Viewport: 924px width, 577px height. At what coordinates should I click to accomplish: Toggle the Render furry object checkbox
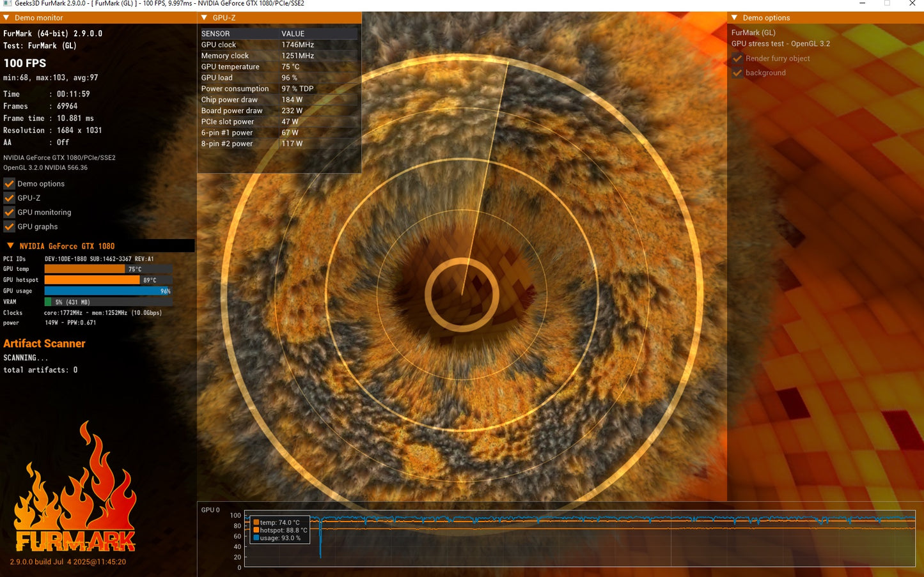pos(737,58)
